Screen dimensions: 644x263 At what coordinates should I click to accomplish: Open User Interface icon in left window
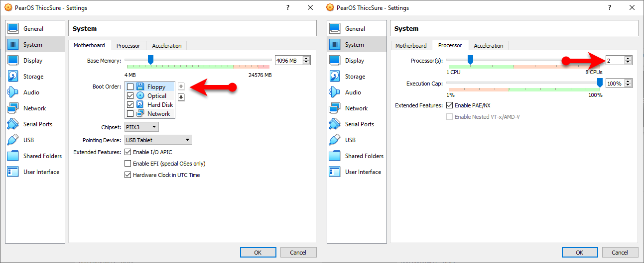[x=13, y=172]
